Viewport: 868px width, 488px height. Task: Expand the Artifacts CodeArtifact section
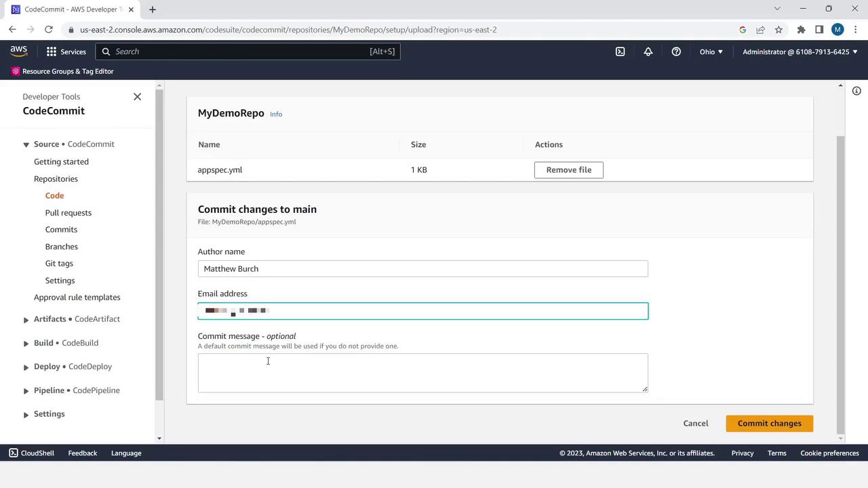click(x=26, y=319)
